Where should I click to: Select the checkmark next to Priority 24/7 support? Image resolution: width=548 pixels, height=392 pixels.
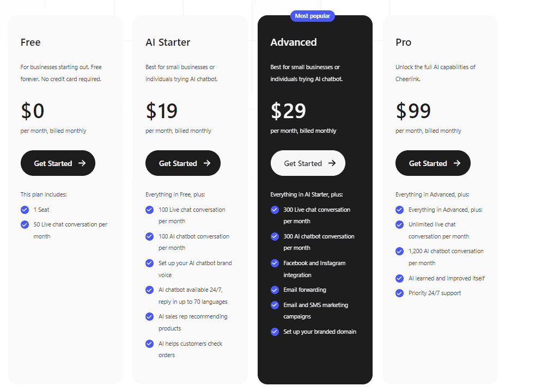click(x=399, y=293)
